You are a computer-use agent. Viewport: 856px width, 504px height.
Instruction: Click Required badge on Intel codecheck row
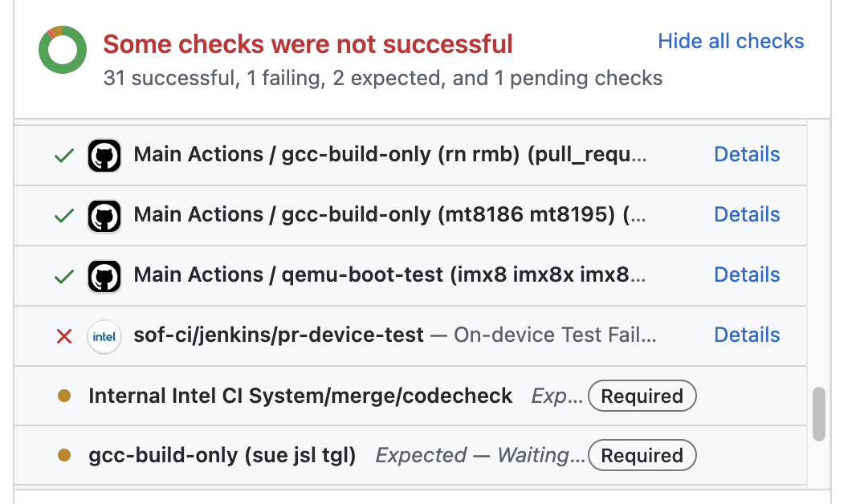coord(642,396)
